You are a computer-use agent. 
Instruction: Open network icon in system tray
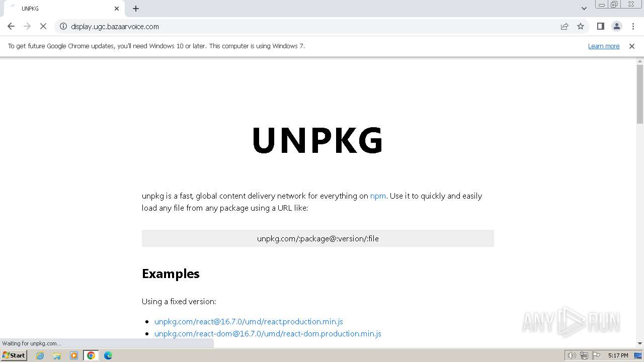(584, 355)
